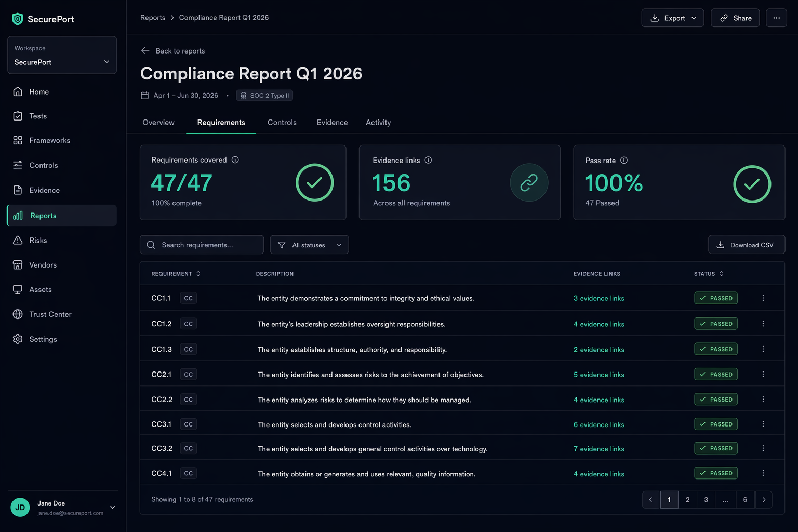Open row actions menu for CC2.2
798x532 pixels.
[x=763, y=400]
